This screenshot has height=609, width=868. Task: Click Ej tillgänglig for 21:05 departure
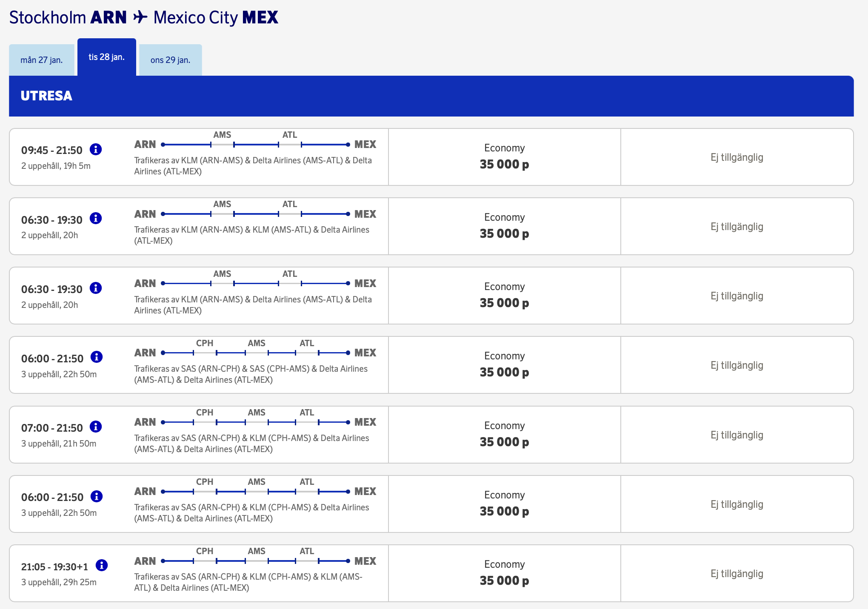coord(737,574)
